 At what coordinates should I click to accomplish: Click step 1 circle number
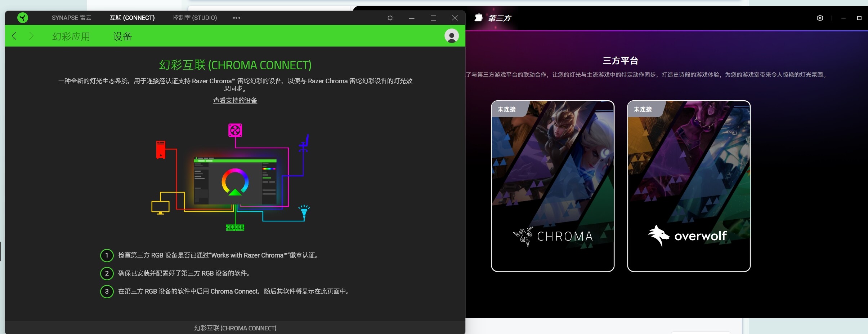[107, 255]
